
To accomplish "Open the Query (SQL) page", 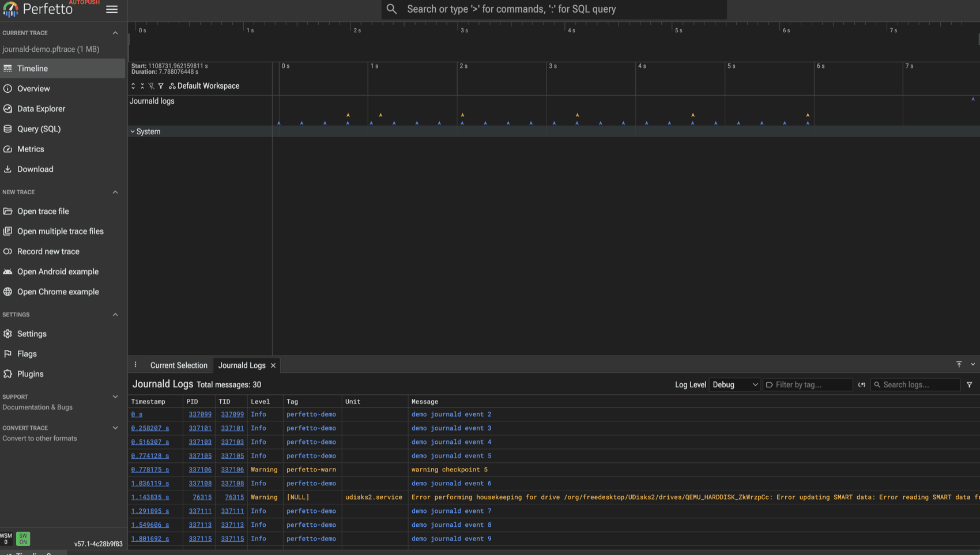I will (62, 129).
